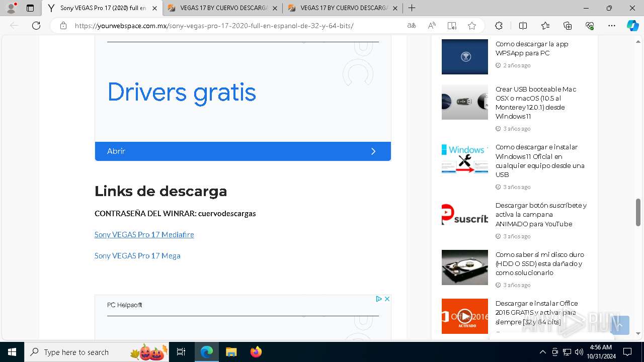This screenshot has height=362, width=644.
Task: Open the notification center icon
Action: click(x=627, y=352)
